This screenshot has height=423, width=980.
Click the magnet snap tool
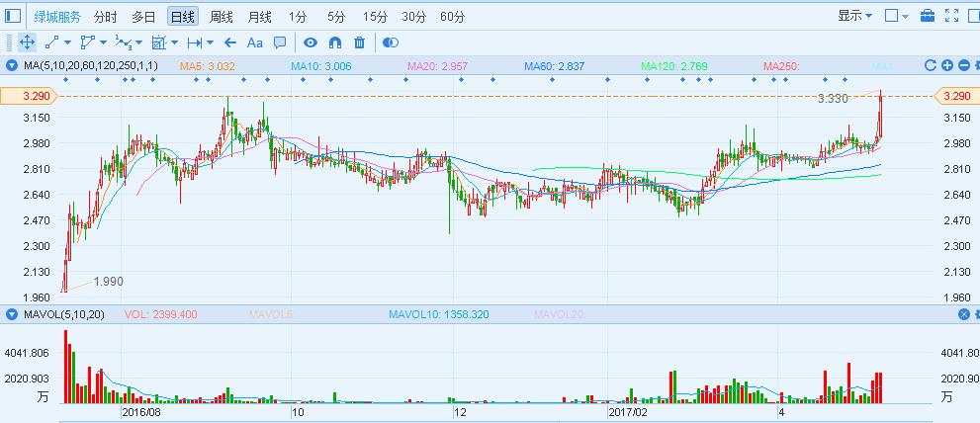pos(334,42)
